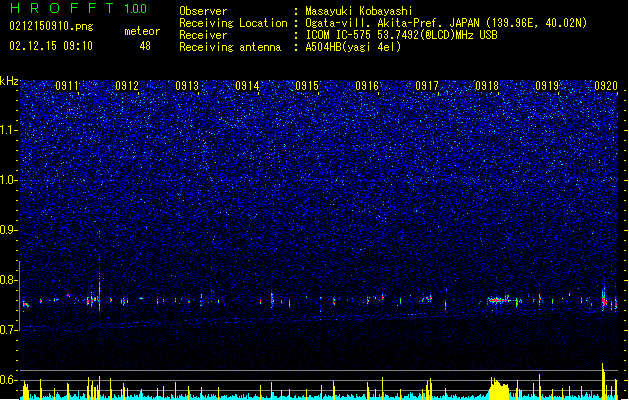Click the 0919 time marker

547,85
